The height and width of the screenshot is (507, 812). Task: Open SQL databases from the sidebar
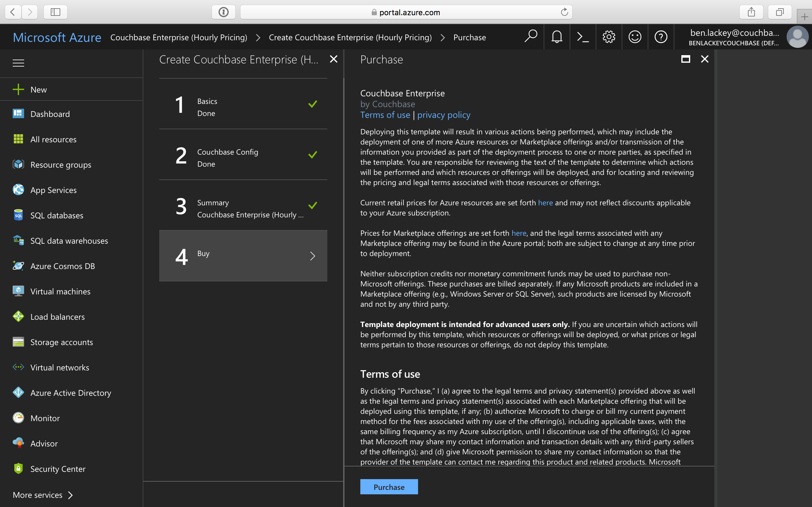[x=56, y=215]
